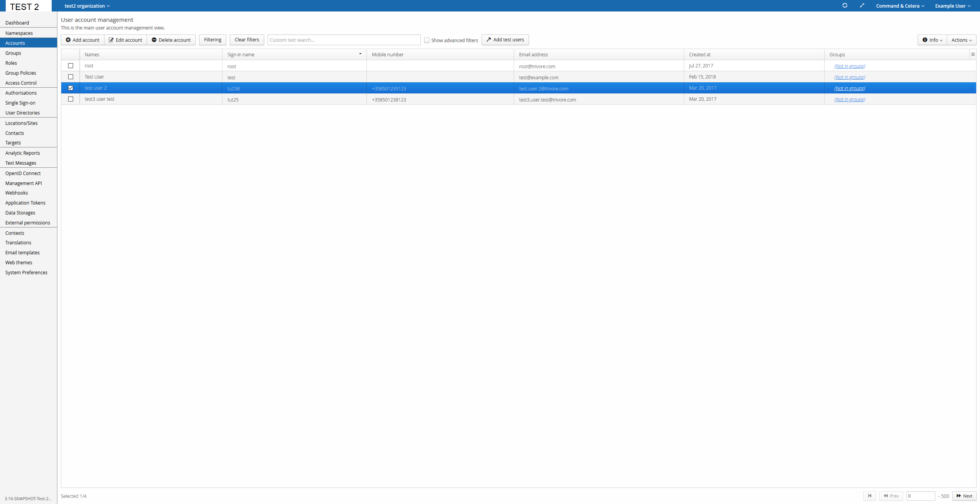Screen dimensions: 980x504
Task: Expand the Example User dropdown
Action: click(x=953, y=6)
